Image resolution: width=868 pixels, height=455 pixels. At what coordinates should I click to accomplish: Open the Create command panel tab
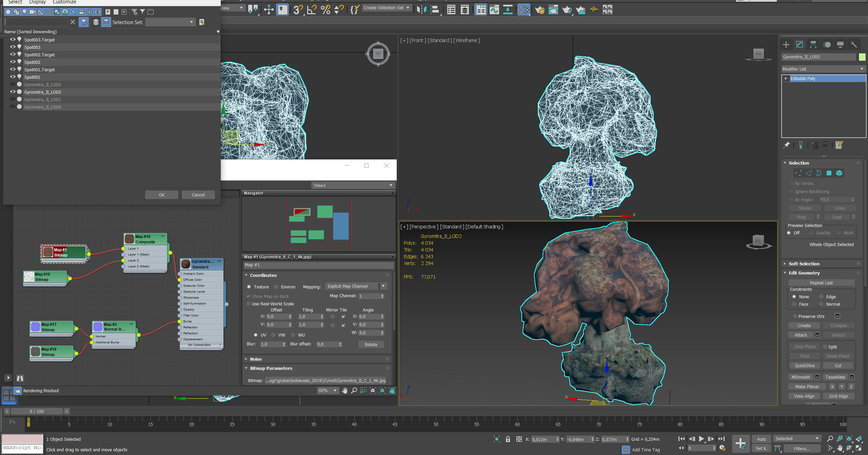[786, 44]
